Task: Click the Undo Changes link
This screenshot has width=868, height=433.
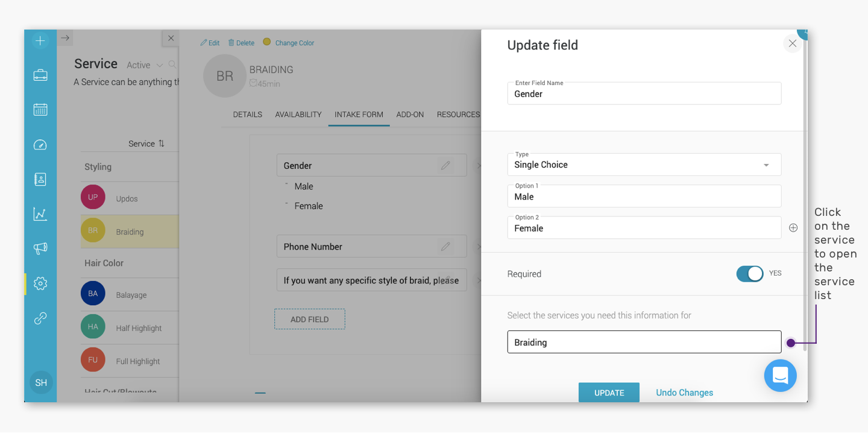Action: pos(685,393)
